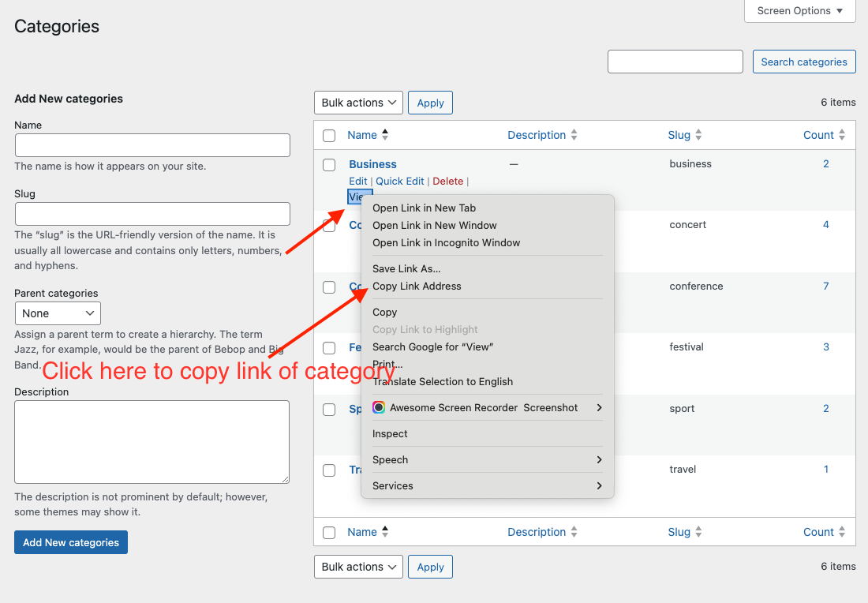
Task: Expand the Services submenu arrow
Action: (x=599, y=485)
